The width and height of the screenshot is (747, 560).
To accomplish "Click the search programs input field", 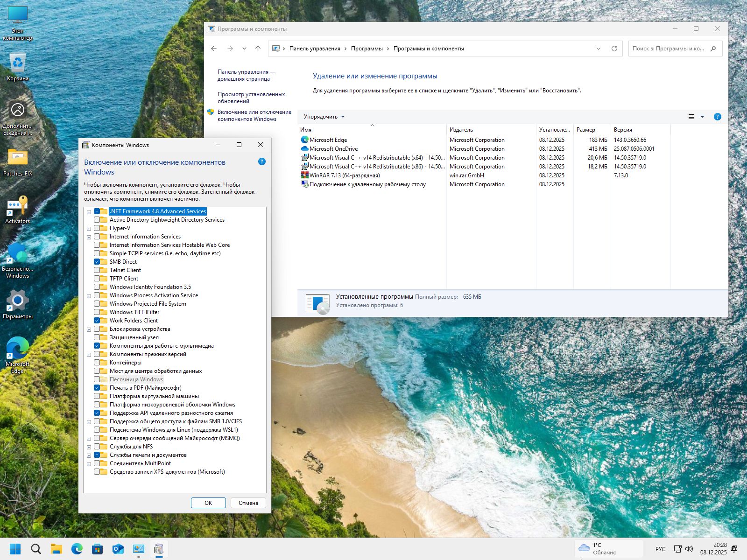I will (x=668, y=49).
